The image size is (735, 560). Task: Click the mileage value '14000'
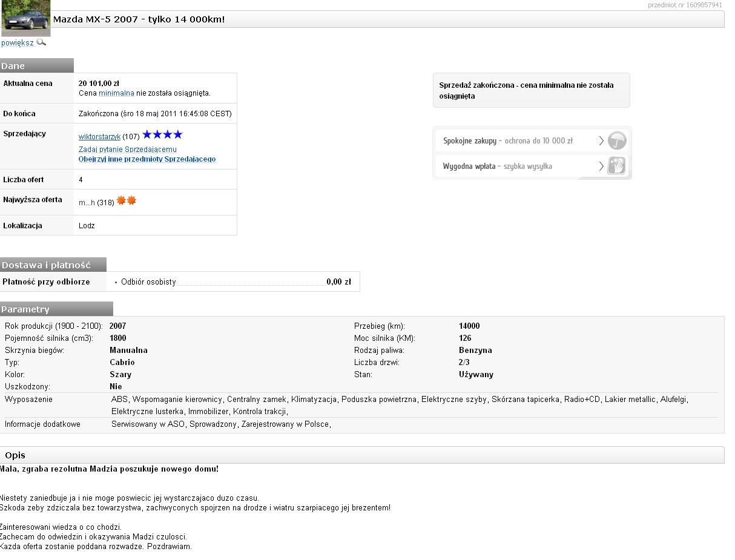point(469,326)
